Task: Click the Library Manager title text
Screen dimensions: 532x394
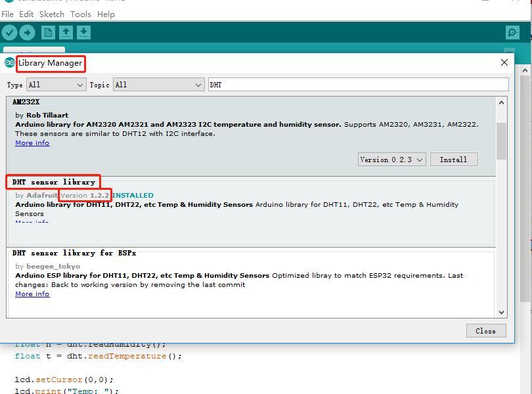Action: (x=50, y=63)
